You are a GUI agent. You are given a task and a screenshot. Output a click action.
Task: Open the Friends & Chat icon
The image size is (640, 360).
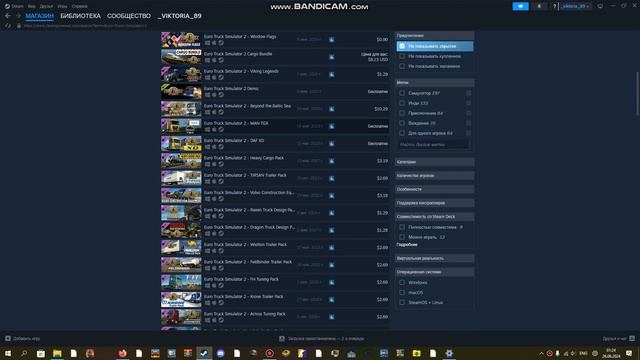point(632,338)
